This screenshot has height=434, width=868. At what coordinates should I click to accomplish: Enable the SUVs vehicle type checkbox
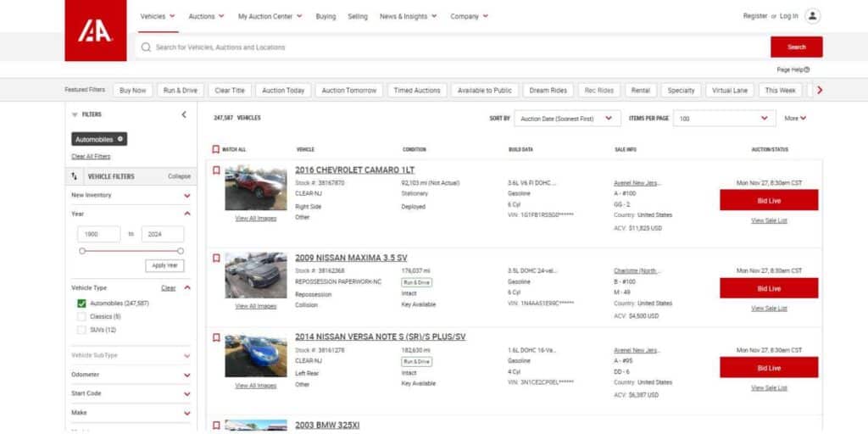coord(81,330)
